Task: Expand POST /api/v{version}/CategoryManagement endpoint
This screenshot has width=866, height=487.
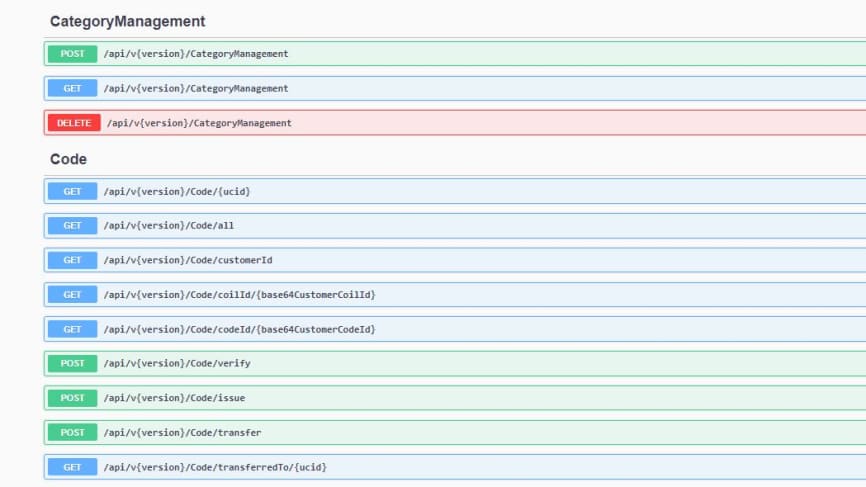Action: tap(455, 54)
